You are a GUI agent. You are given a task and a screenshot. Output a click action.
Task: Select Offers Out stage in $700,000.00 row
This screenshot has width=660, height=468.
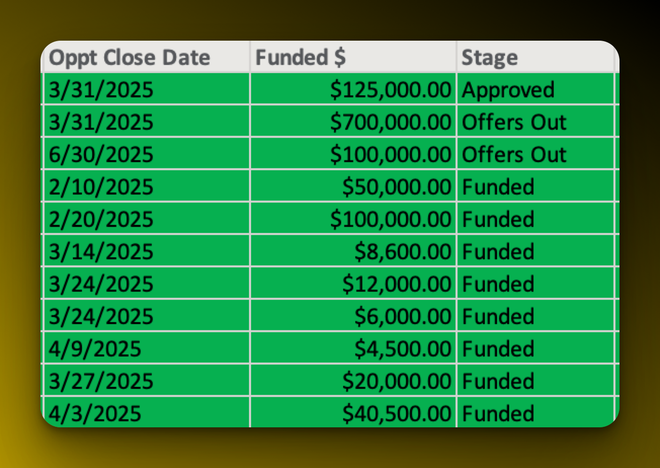[514, 122]
